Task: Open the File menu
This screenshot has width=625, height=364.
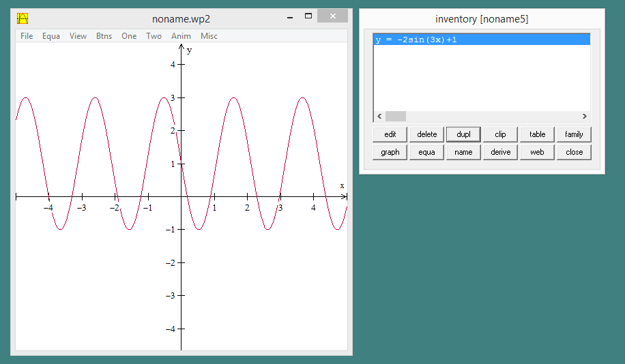Action: pyautogui.click(x=27, y=36)
